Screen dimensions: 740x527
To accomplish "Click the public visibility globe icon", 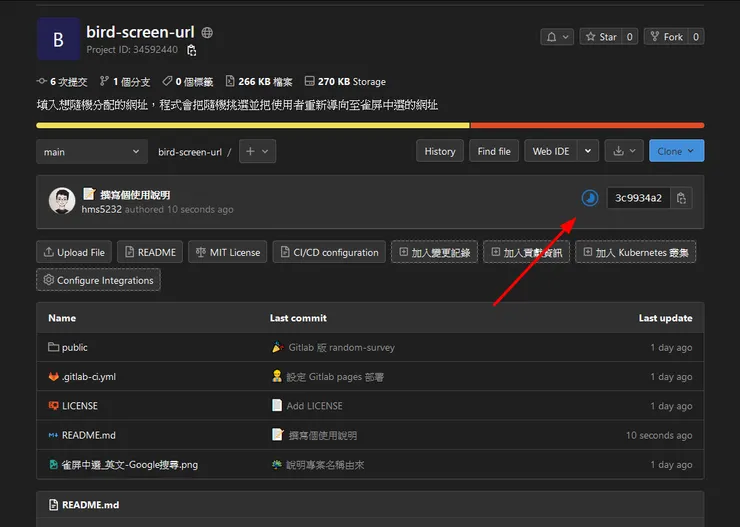I will (207, 33).
